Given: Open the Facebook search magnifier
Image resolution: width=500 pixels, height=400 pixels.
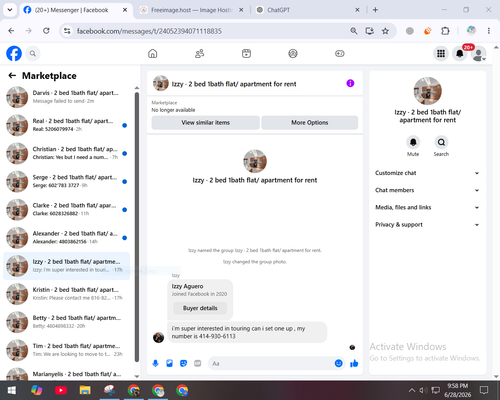Looking at the screenshot, I should pyautogui.click(x=33, y=53).
